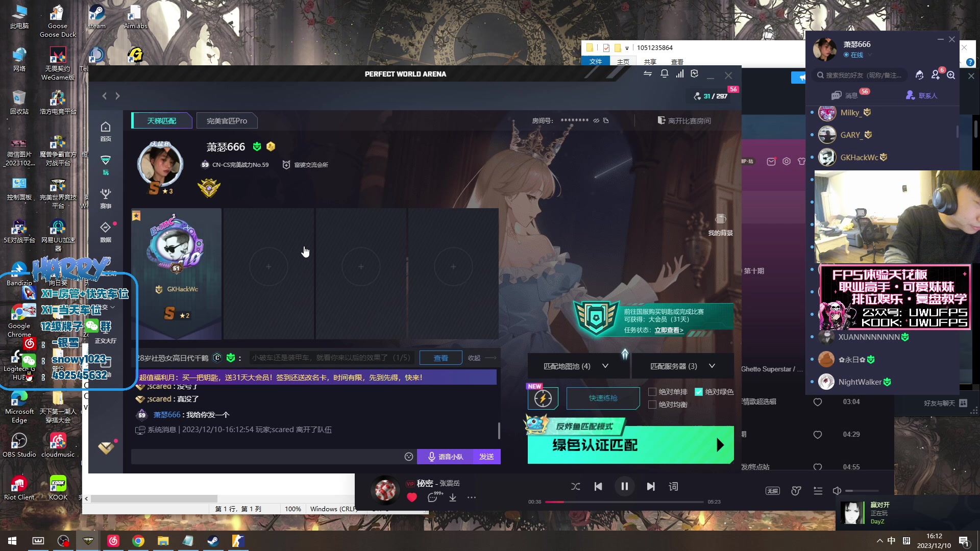
Task: Click the 快速练枪 button
Action: (603, 398)
